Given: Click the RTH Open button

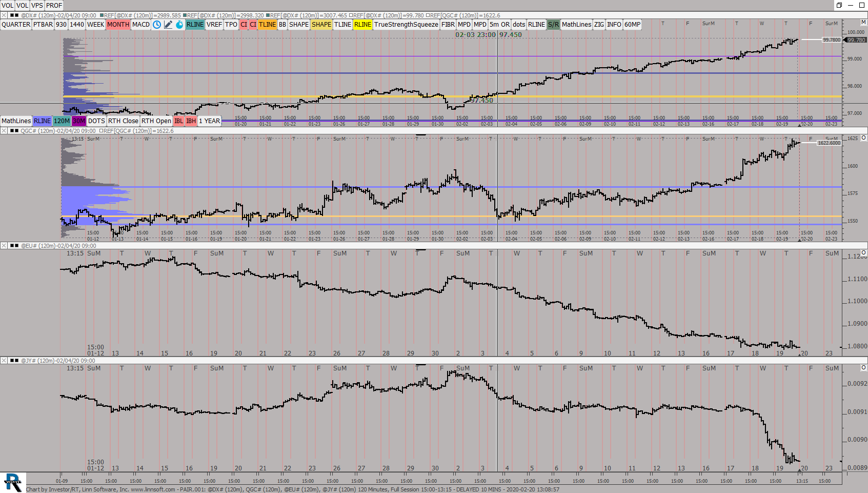Looking at the screenshot, I should (x=156, y=121).
